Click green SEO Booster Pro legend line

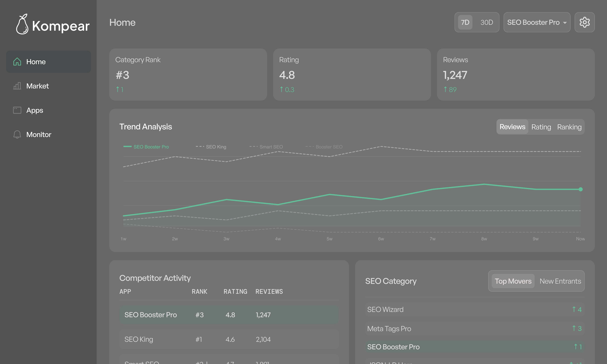128,147
